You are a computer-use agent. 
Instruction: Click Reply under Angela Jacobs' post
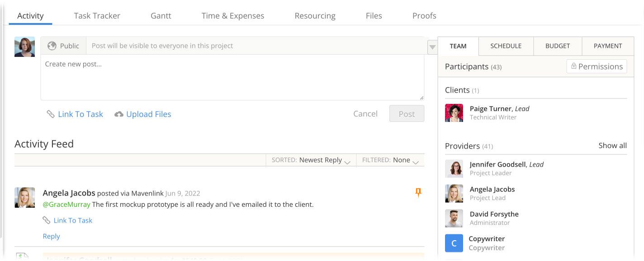(x=51, y=236)
